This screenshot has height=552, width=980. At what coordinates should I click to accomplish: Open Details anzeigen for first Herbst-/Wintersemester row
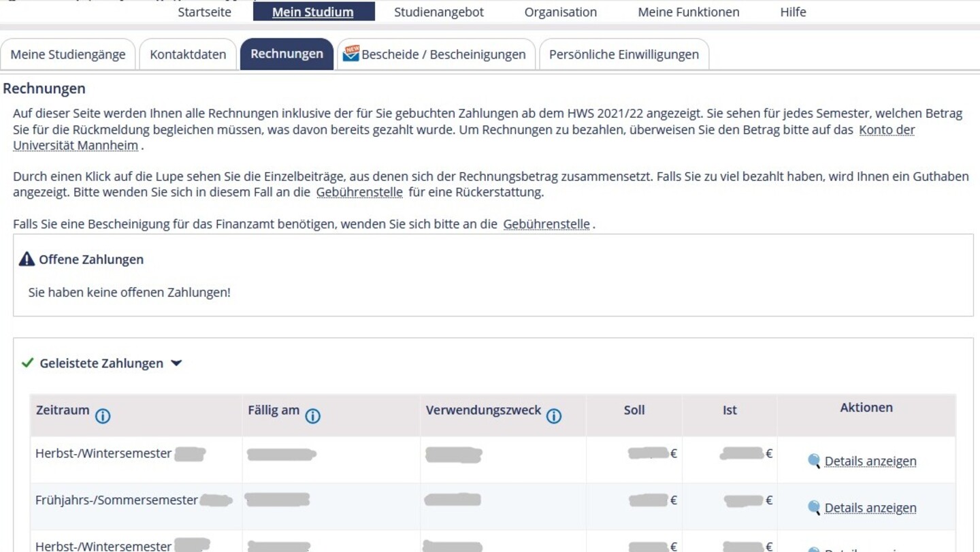click(x=870, y=461)
